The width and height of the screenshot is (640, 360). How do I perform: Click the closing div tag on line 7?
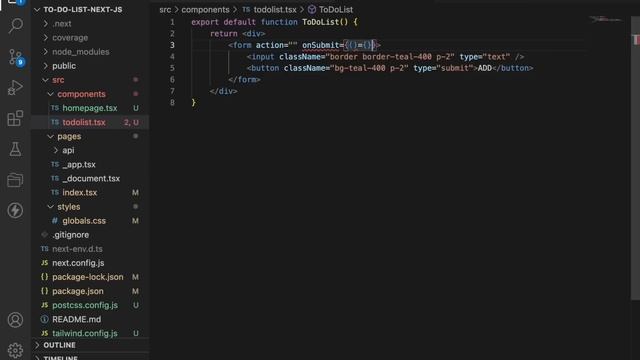223,91
